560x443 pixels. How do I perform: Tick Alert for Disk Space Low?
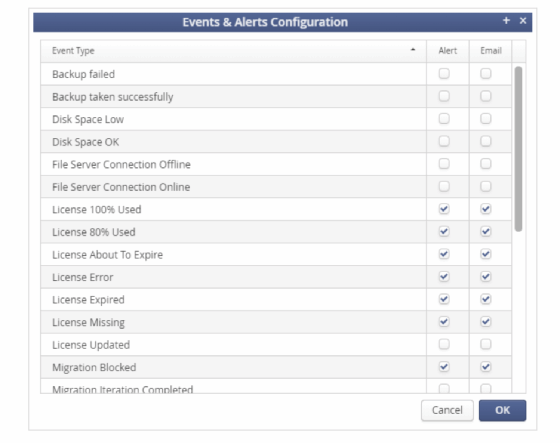444,119
